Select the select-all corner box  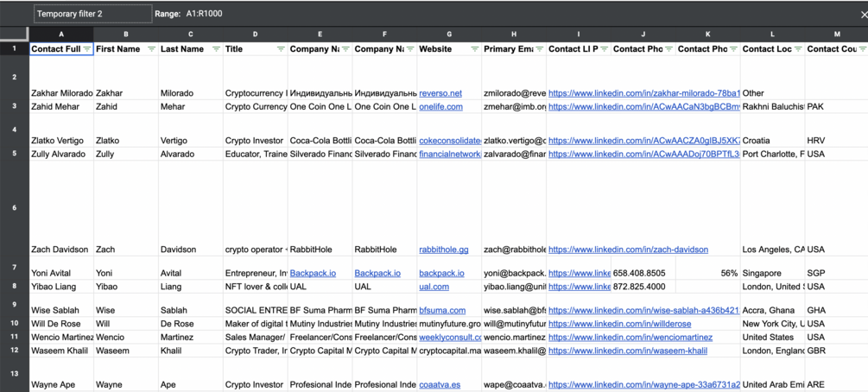click(x=15, y=35)
